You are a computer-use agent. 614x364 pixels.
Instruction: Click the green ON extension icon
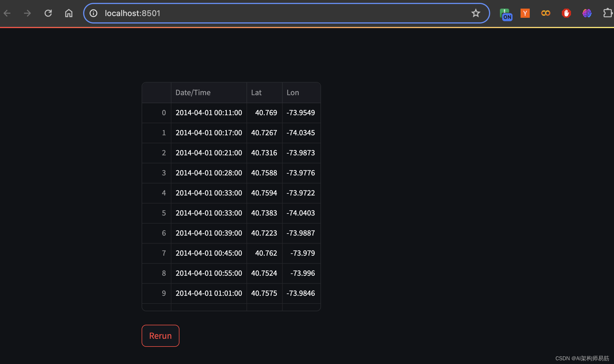click(x=505, y=14)
